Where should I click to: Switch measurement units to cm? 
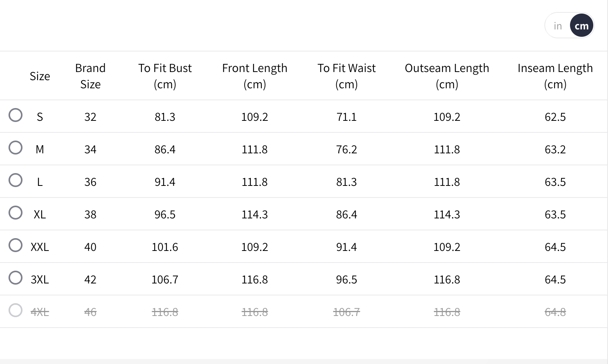pos(581,26)
